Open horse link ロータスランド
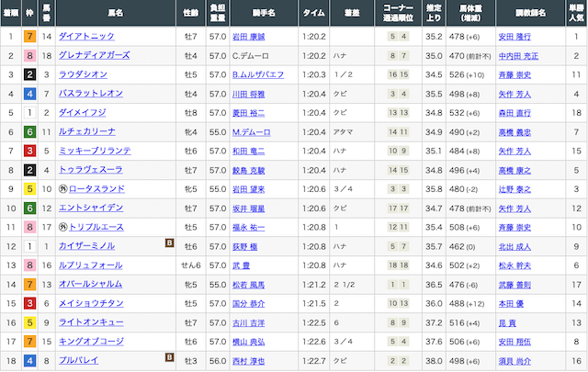Viewport: 588px width, 372px height. tap(96, 189)
